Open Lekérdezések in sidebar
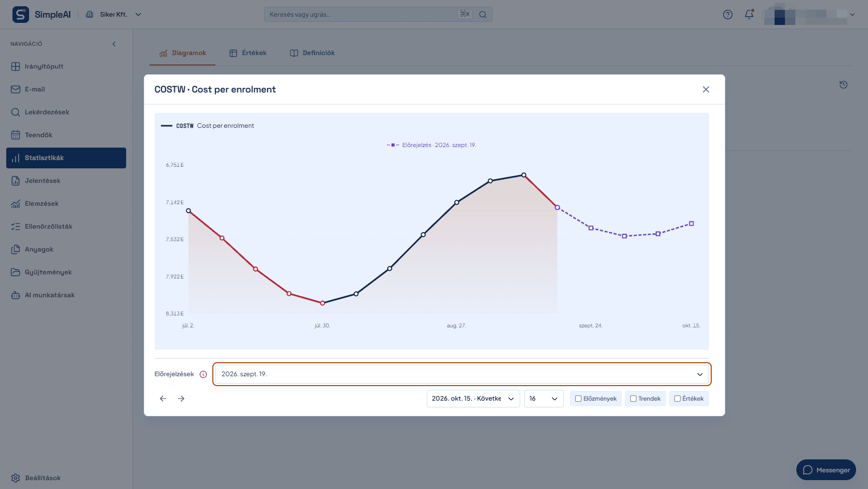The height and width of the screenshot is (489, 868). [x=66, y=112]
